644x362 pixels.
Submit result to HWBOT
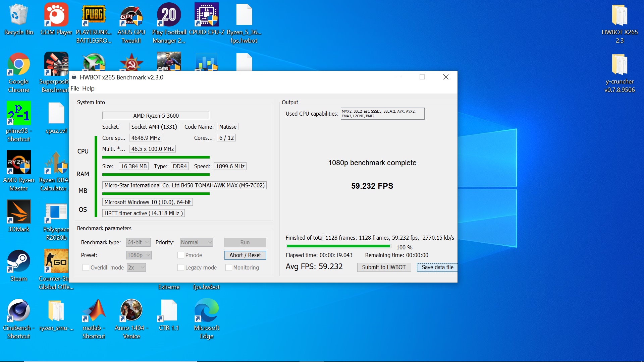click(x=384, y=267)
